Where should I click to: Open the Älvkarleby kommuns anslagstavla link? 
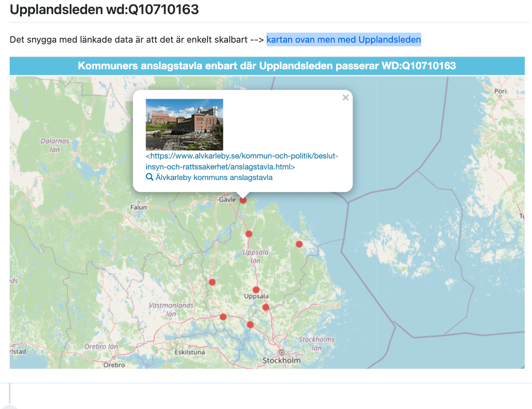click(x=214, y=178)
